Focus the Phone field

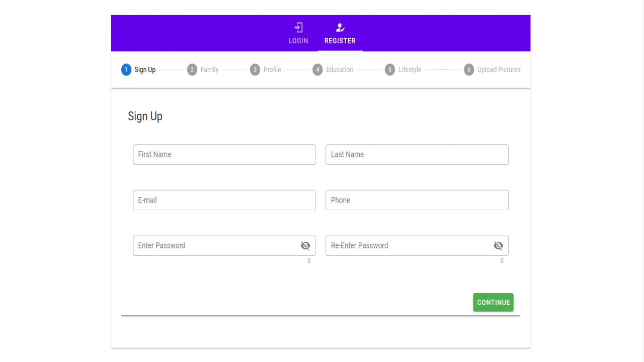(417, 200)
